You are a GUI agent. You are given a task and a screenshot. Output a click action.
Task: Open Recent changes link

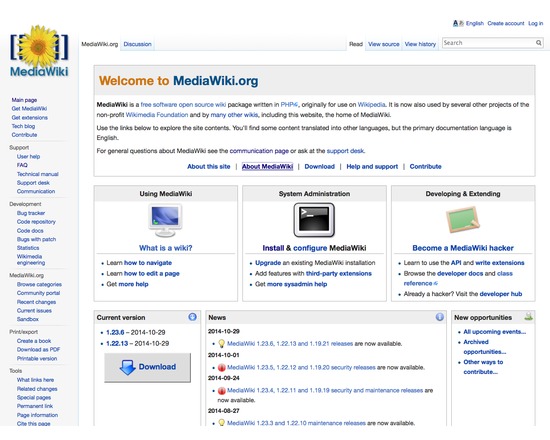(36, 302)
